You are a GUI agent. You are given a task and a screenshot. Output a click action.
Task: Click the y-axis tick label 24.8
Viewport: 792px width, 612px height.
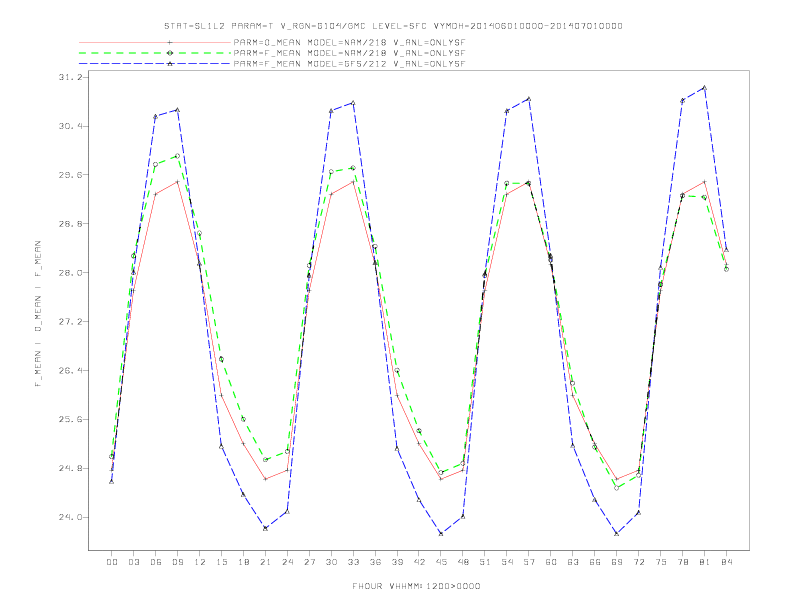tap(70, 469)
